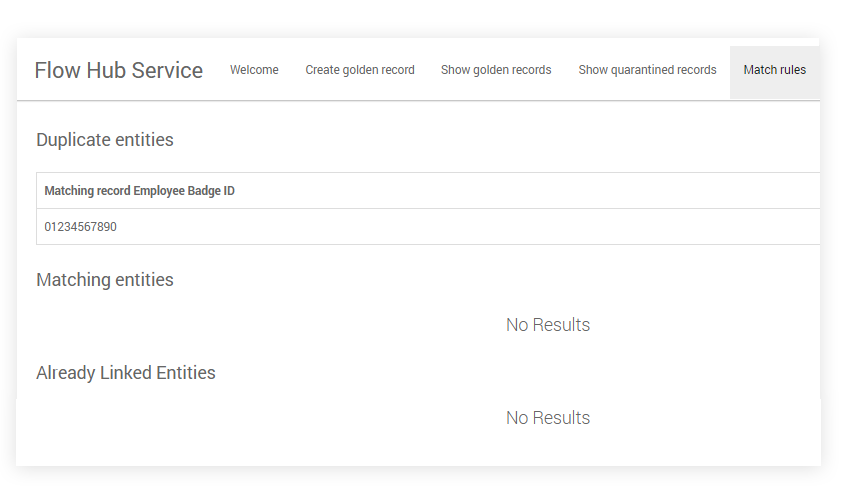This screenshot has width=844, height=504.
Task: Click No Results under Matching entities
Action: pos(547,325)
